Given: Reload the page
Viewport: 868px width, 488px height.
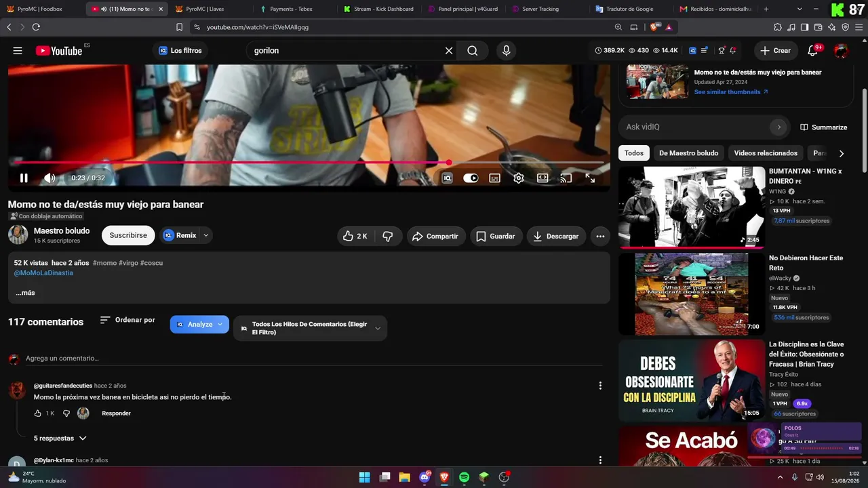Looking at the screenshot, I should [36, 27].
